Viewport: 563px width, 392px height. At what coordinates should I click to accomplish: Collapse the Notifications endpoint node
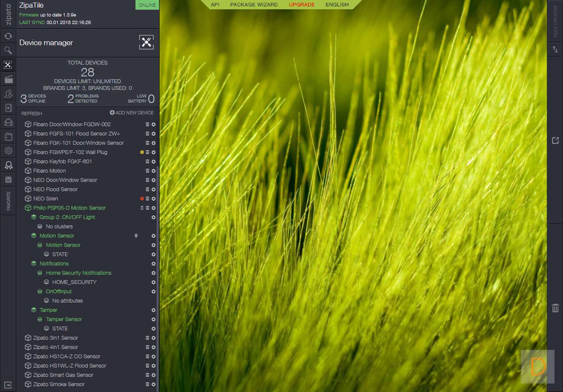click(x=34, y=264)
